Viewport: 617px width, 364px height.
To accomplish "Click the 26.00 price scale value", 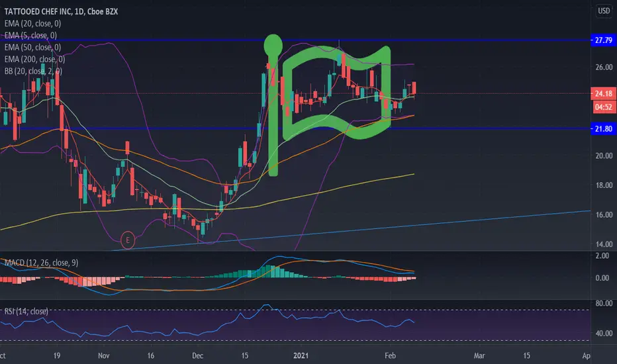I will (604, 67).
